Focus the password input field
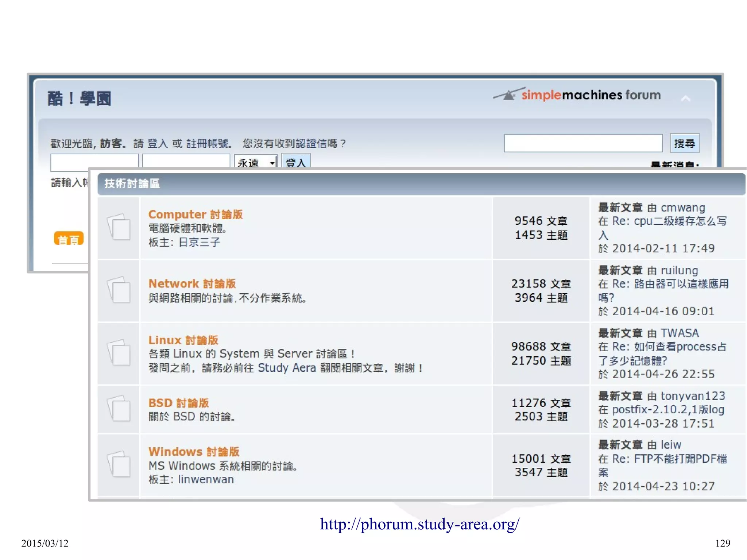This screenshot has width=747, height=560. point(186,162)
